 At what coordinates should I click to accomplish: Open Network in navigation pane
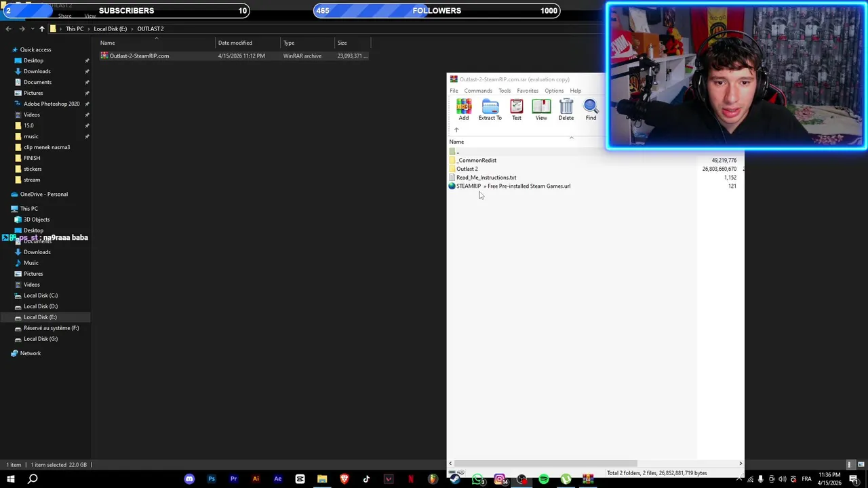(30, 353)
